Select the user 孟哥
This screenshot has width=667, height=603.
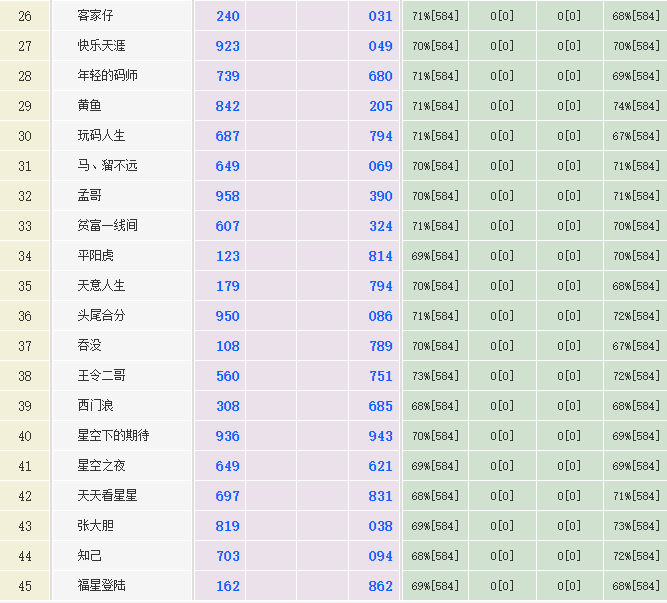pos(90,196)
